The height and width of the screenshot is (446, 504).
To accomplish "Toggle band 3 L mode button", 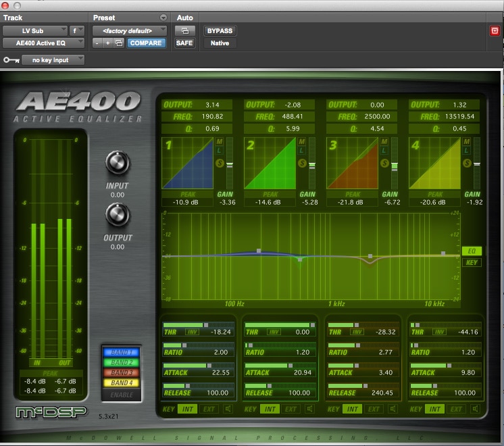I will coord(384,151).
